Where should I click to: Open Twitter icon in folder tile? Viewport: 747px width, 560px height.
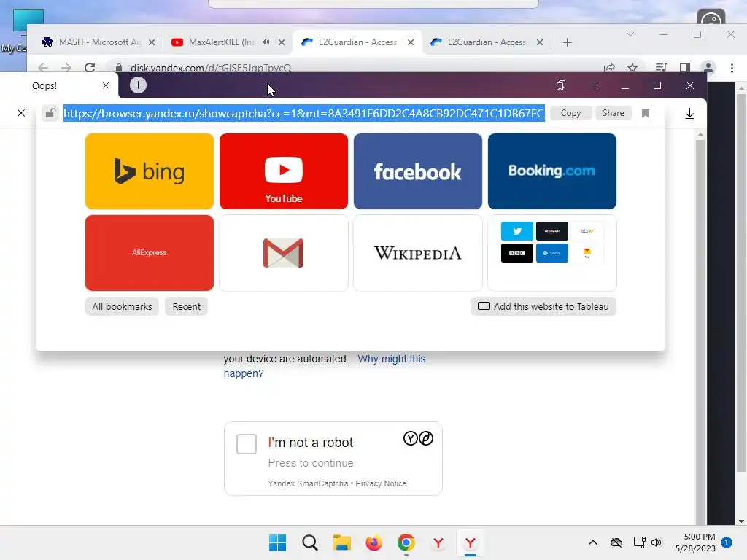tap(517, 231)
